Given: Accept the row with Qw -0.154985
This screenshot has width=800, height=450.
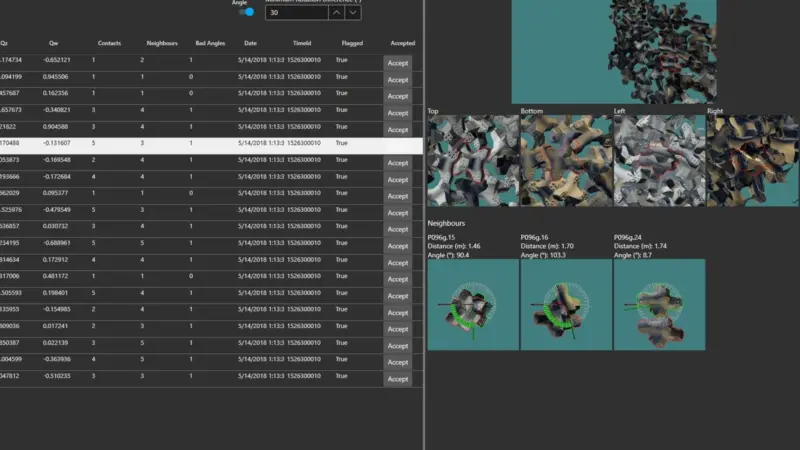Looking at the screenshot, I should click(397, 313).
